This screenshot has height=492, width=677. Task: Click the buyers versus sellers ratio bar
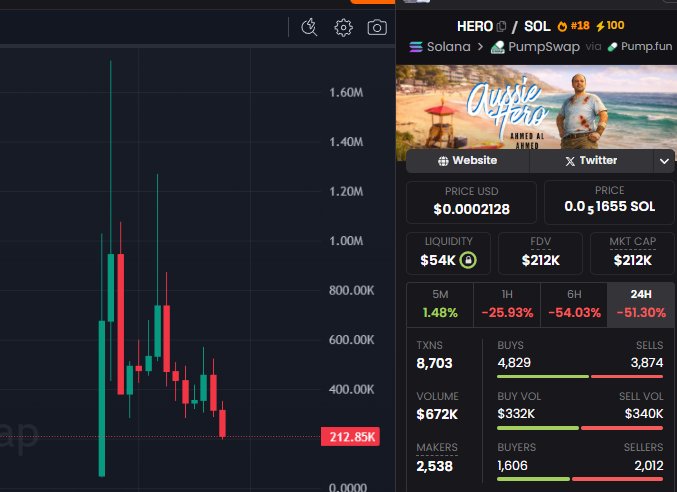(x=580, y=479)
